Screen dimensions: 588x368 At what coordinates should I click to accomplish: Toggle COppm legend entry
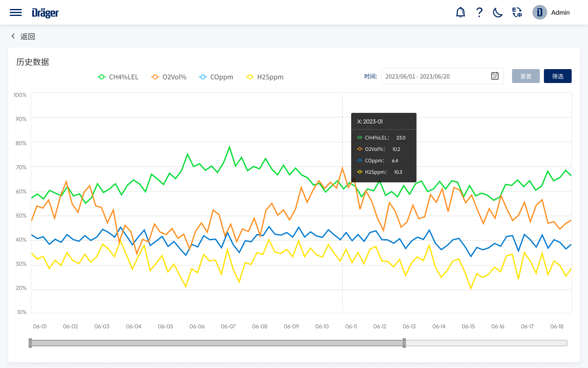[216, 77]
